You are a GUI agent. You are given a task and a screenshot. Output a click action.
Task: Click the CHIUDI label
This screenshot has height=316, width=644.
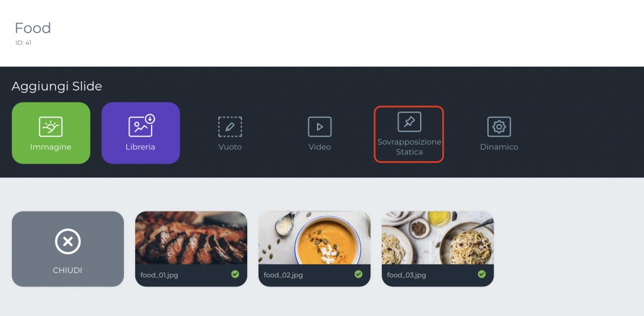pyautogui.click(x=68, y=271)
